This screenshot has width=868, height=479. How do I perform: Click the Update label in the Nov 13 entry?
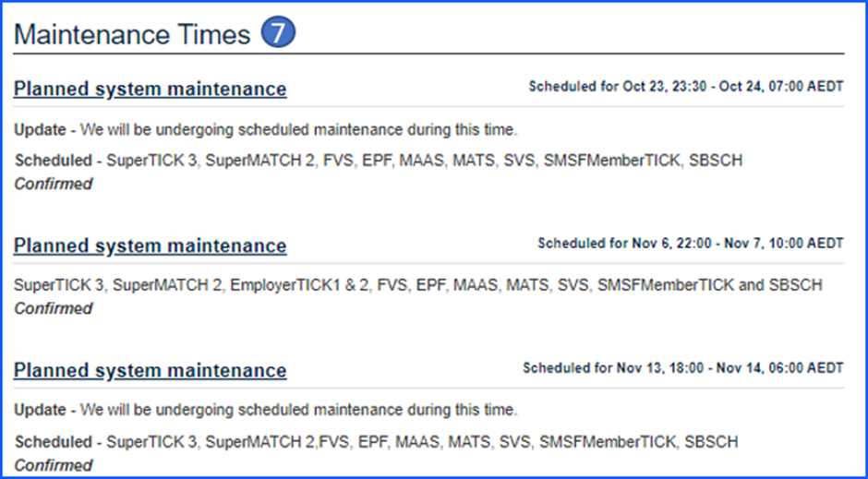40,409
